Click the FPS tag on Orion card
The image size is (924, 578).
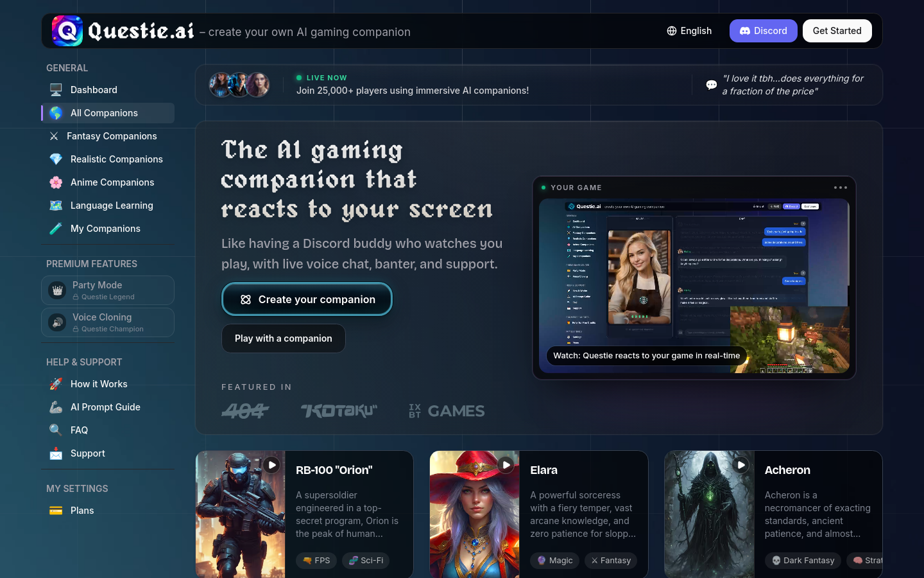tap(316, 561)
